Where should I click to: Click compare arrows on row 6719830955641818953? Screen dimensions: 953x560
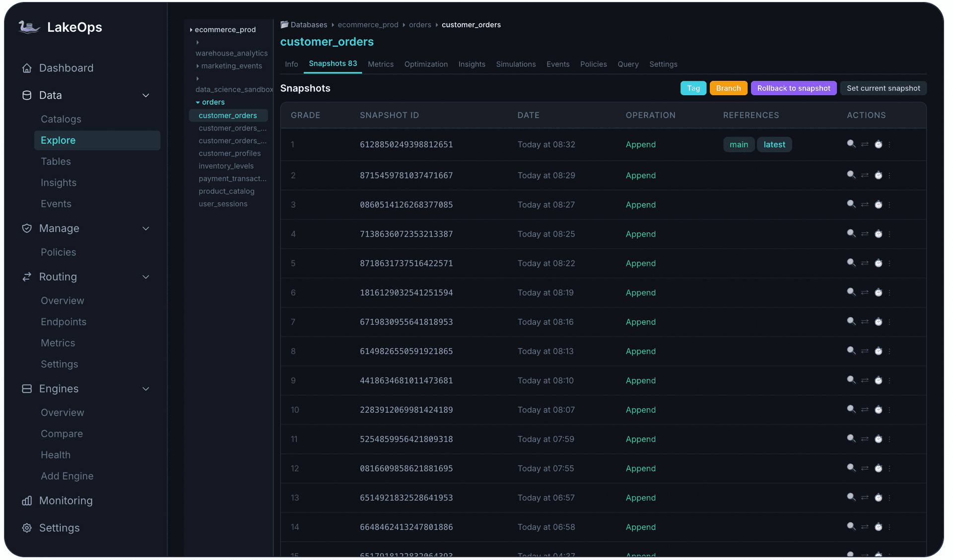point(865,322)
